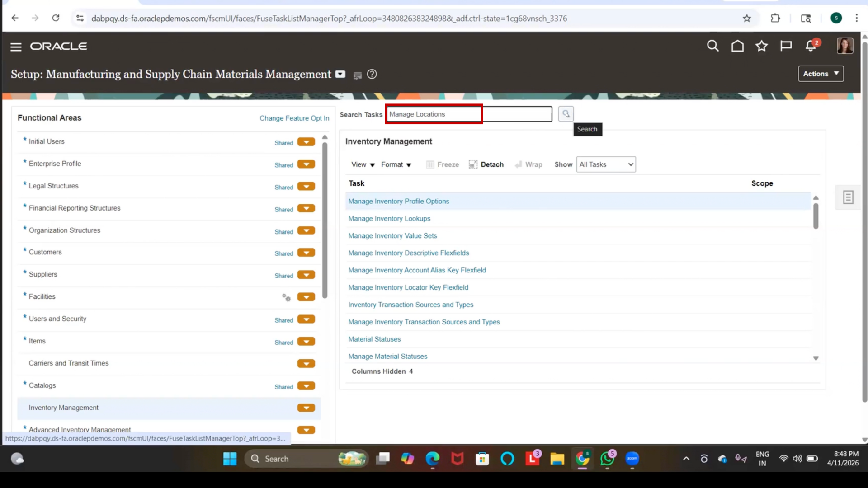868x488 pixels.
Task: Open the Format menu in task table
Action: click(396, 164)
